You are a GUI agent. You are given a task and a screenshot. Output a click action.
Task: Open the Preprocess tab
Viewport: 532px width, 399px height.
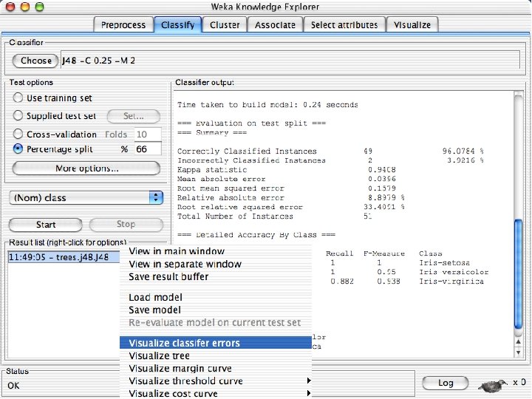[123, 25]
